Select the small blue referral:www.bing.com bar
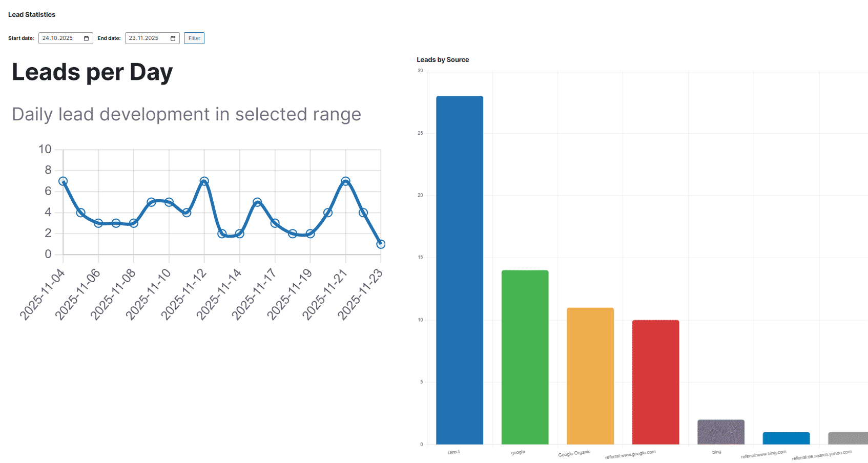Screen dimensions: 868x463 786,438
